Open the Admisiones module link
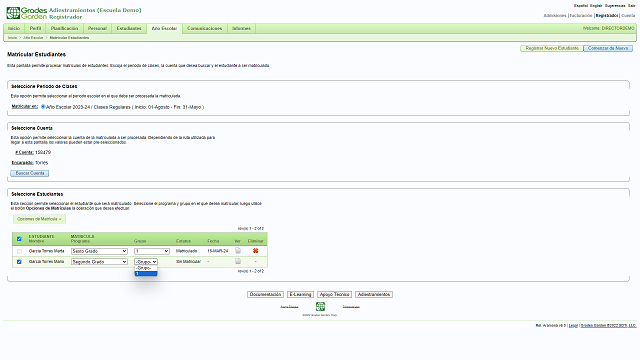The height and width of the screenshot is (360, 640). point(555,16)
